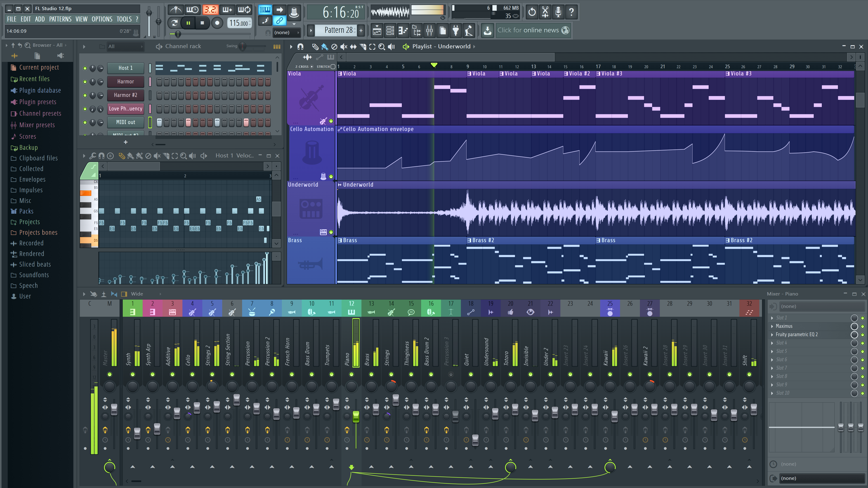
Task: Click the PATTERNS menu in menu bar
Action: 60,19
